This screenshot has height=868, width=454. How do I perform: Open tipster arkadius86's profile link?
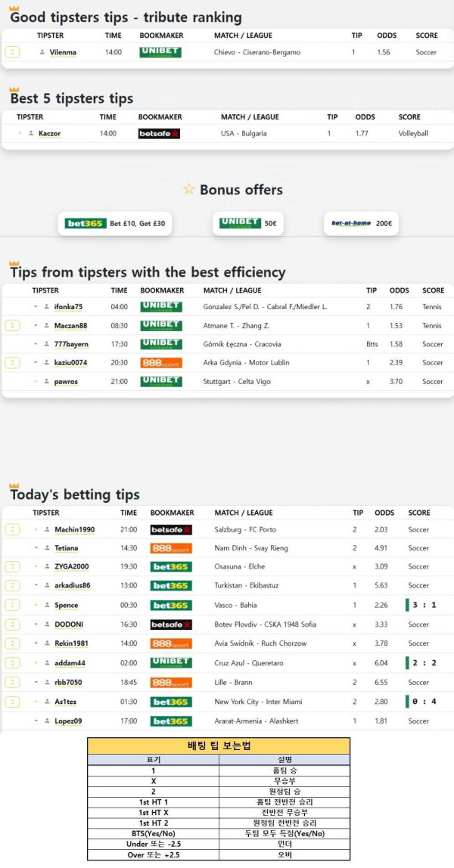click(x=72, y=586)
